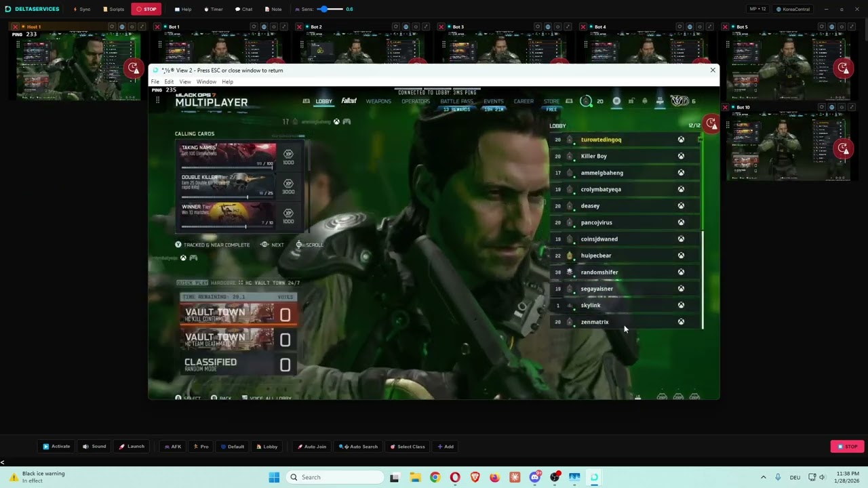Adjust the Sens slider handle

pos(325,9)
